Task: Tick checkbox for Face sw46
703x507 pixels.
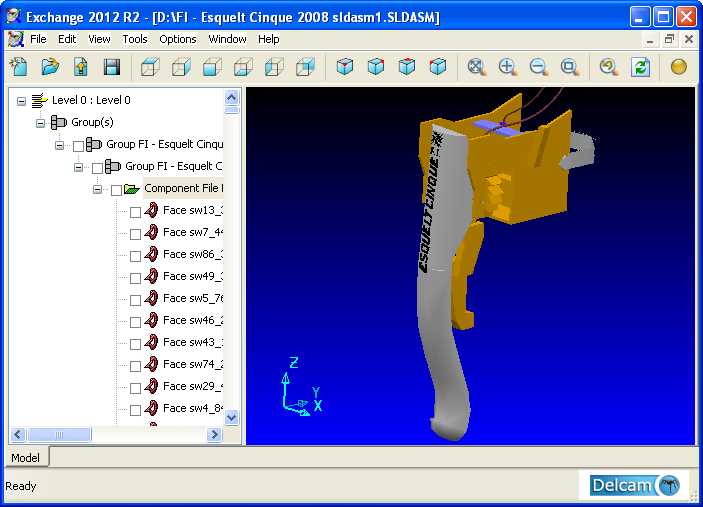Action: (135, 321)
